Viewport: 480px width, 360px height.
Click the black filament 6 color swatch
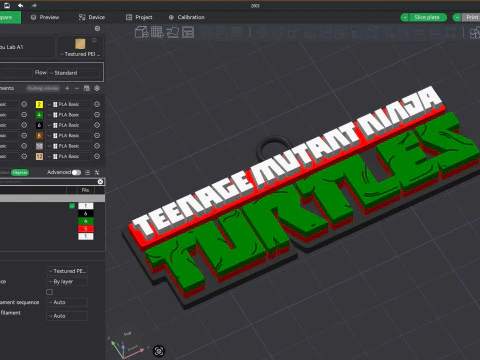pos(39,125)
